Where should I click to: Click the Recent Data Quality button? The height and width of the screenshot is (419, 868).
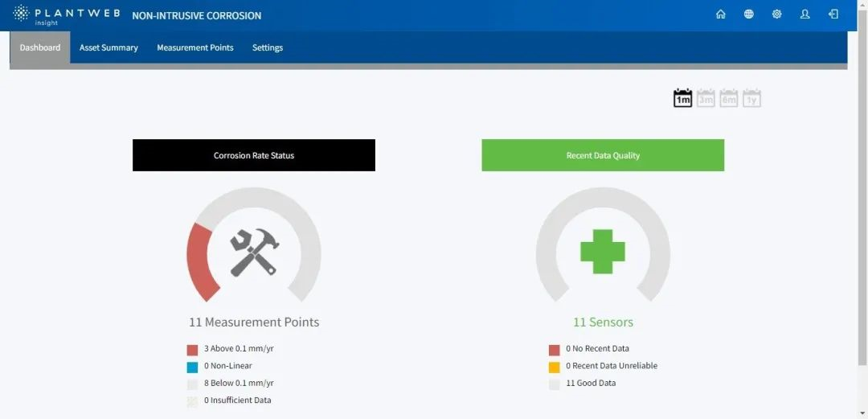(x=603, y=155)
